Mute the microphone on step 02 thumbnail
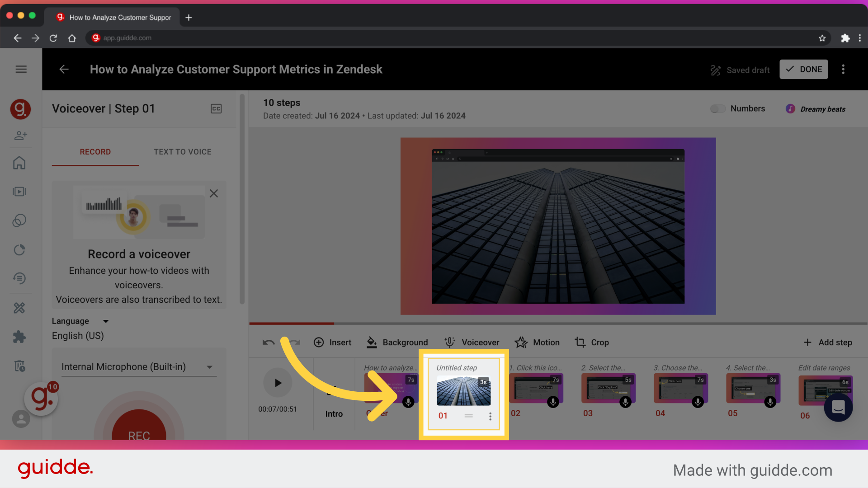868x488 pixels. point(552,402)
